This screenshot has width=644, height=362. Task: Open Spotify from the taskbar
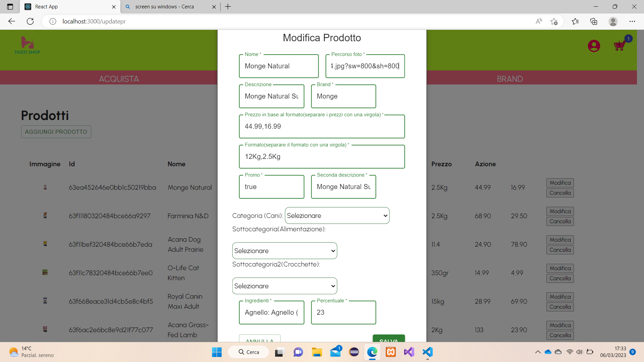pyautogui.click(x=354, y=352)
